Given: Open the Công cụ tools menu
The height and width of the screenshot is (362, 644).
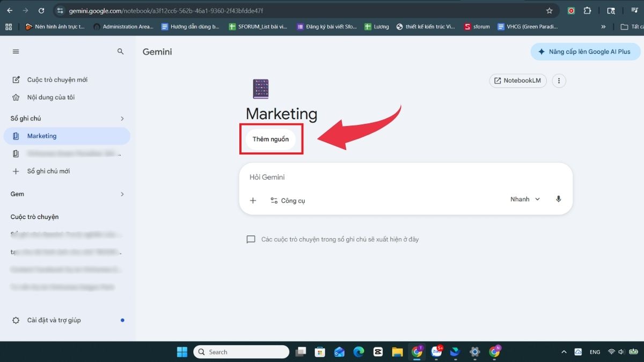Looking at the screenshot, I should pos(288,201).
